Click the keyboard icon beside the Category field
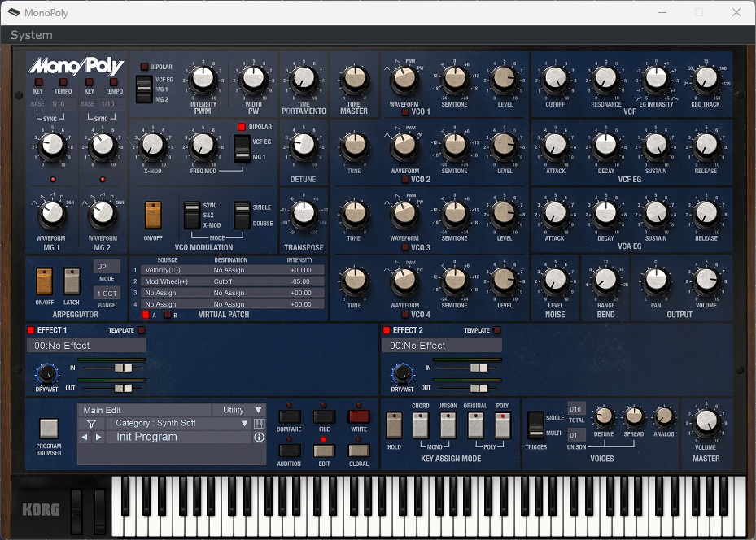The image size is (756, 540). 259,424
